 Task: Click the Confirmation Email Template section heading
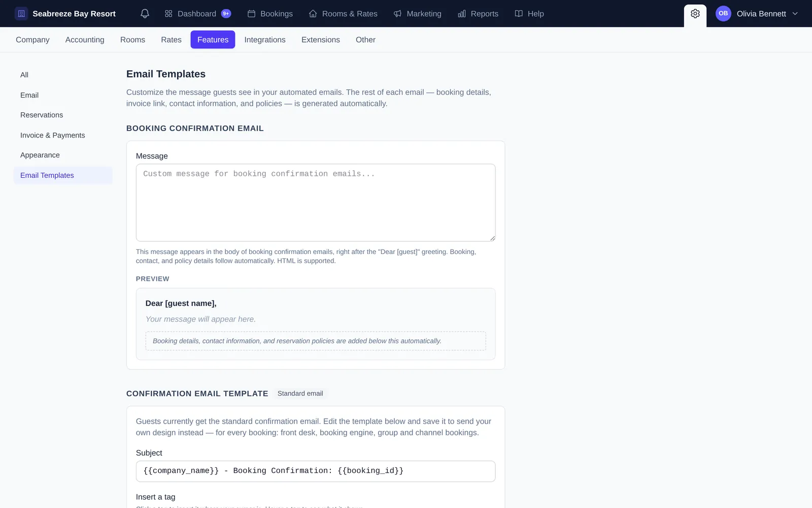[197, 394]
